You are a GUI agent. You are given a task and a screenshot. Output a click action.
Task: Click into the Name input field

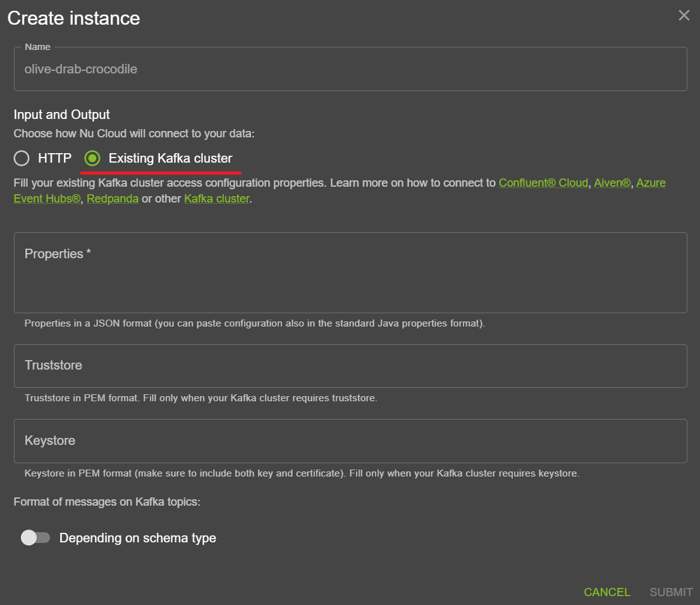point(350,69)
